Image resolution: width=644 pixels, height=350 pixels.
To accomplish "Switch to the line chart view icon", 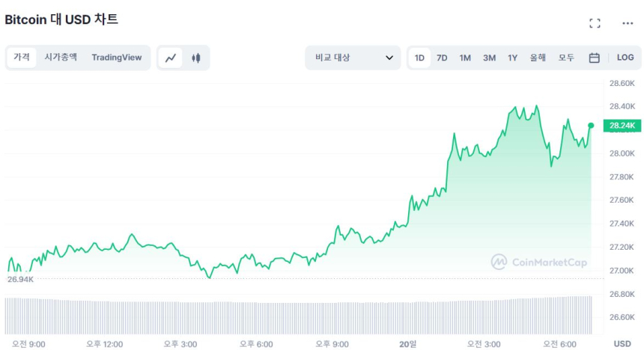I will click(x=171, y=58).
